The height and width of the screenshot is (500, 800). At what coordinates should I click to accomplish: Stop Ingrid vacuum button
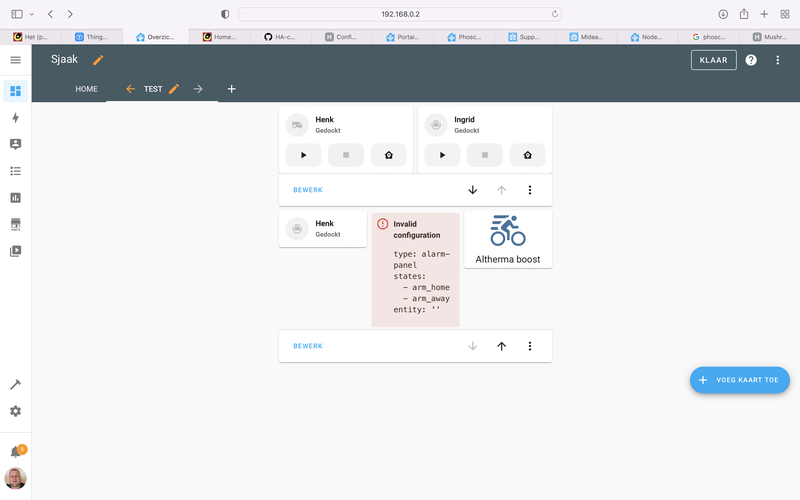tap(485, 155)
